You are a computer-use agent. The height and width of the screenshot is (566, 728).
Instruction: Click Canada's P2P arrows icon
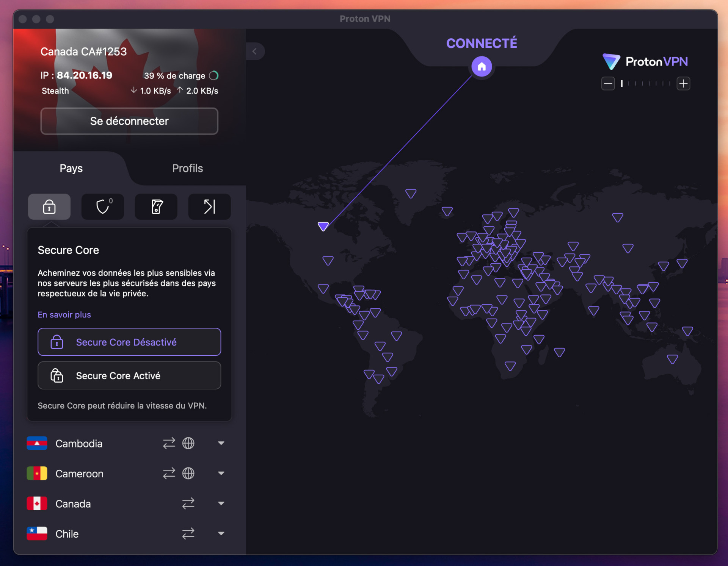pos(188,503)
